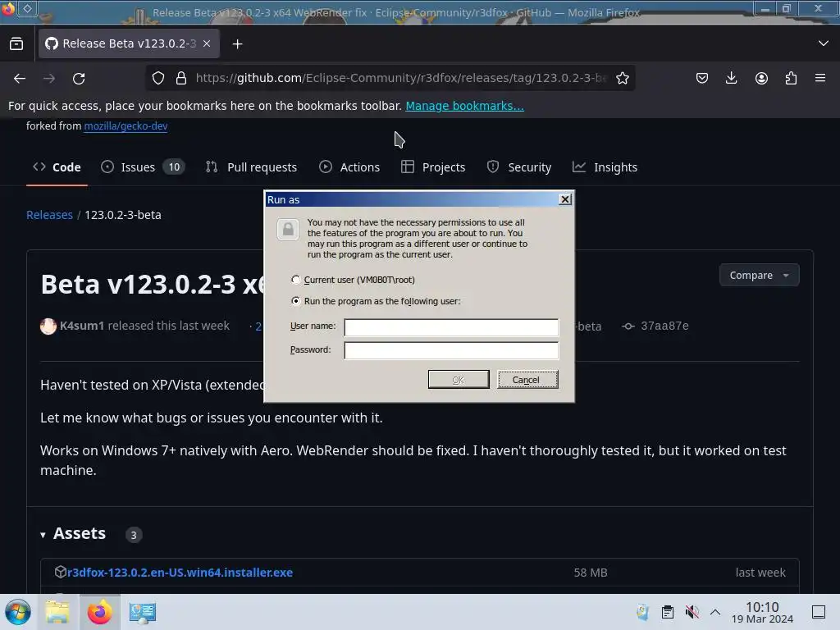This screenshot has width=840, height=630.
Task: Reload the current page
Action: pos(79,78)
